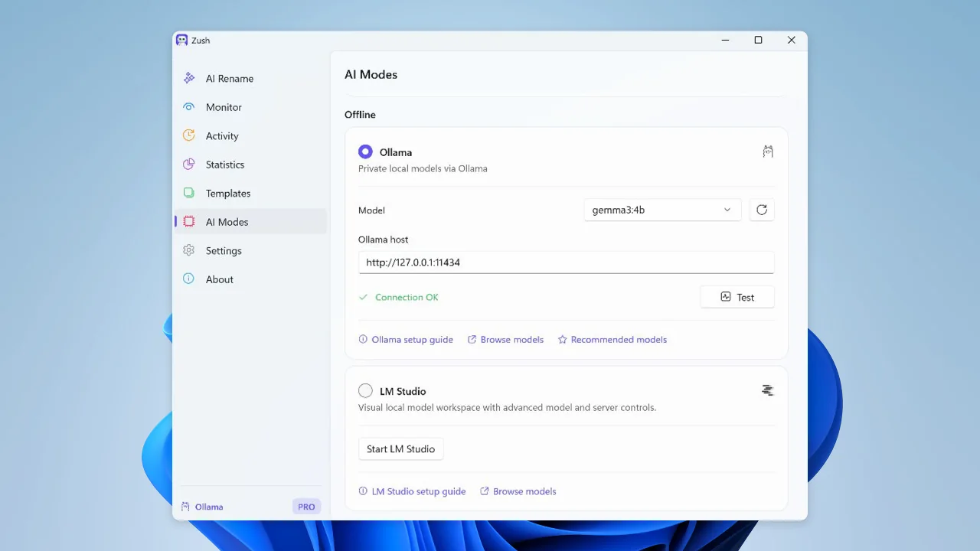This screenshot has height=551, width=980.
Task: Open the AI Rename section
Action: pyautogui.click(x=251, y=78)
